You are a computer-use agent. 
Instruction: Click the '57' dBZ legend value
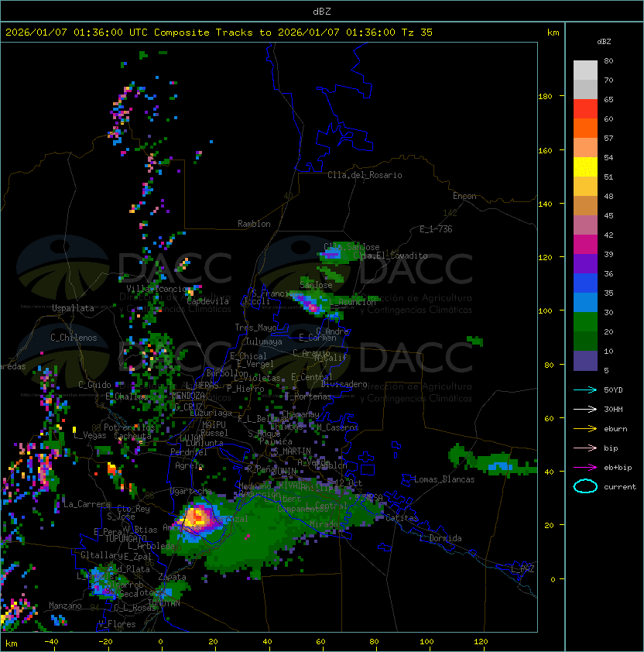(x=608, y=138)
